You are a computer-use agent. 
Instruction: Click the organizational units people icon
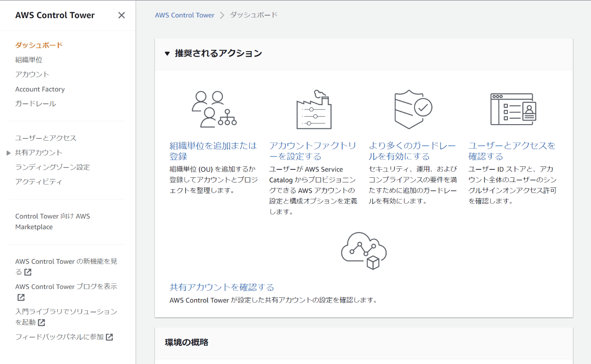tap(214, 109)
